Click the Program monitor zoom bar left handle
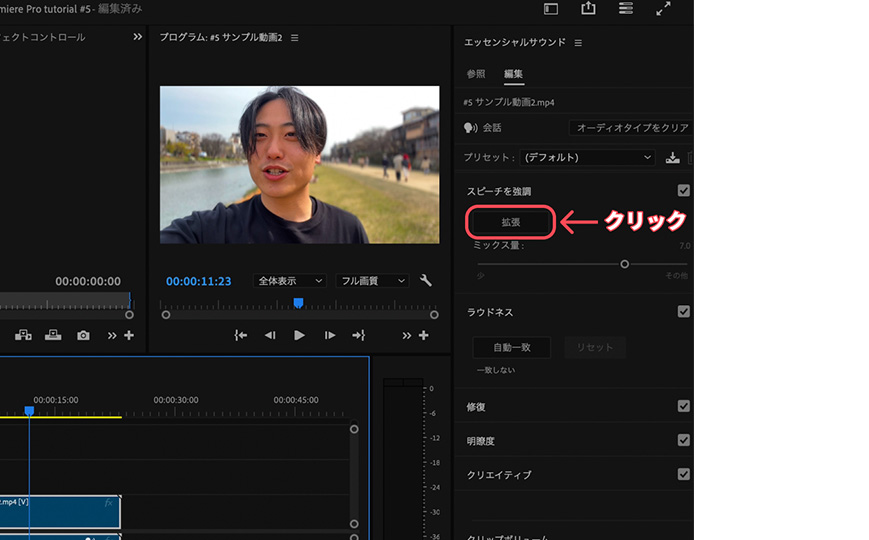This screenshot has width=869, height=540. tap(165, 315)
